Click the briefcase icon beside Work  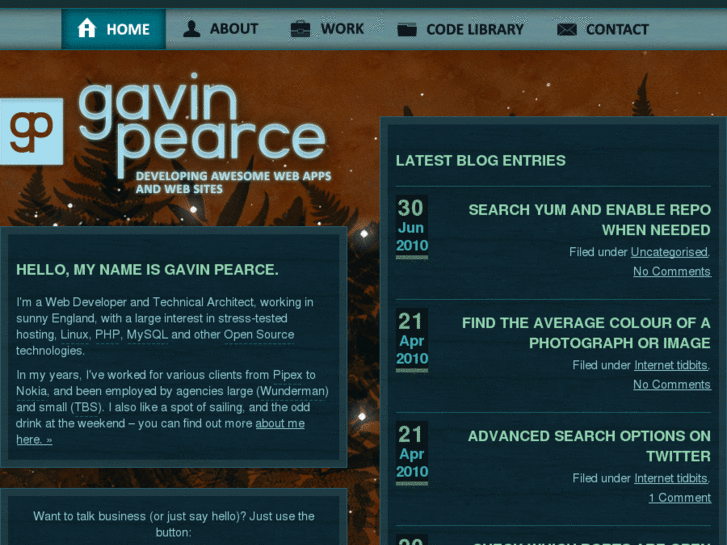[300, 29]
